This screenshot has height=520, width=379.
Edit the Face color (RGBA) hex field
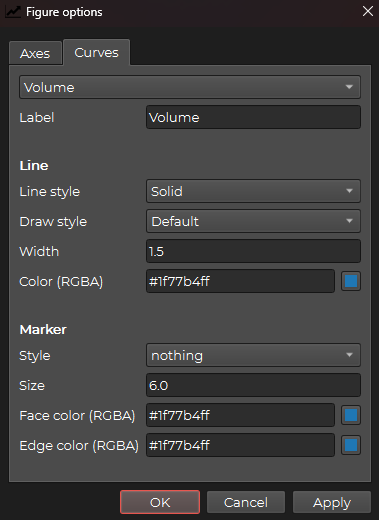tap(240, 415)
